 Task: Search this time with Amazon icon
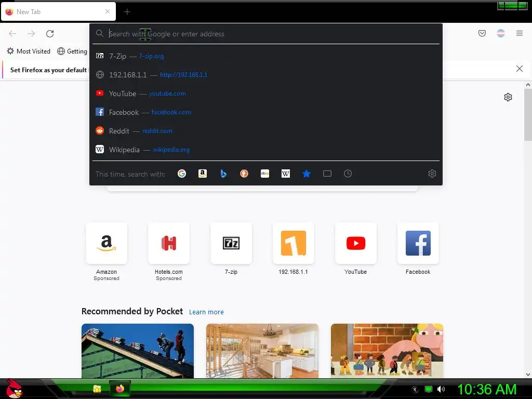tap(203, 174)
